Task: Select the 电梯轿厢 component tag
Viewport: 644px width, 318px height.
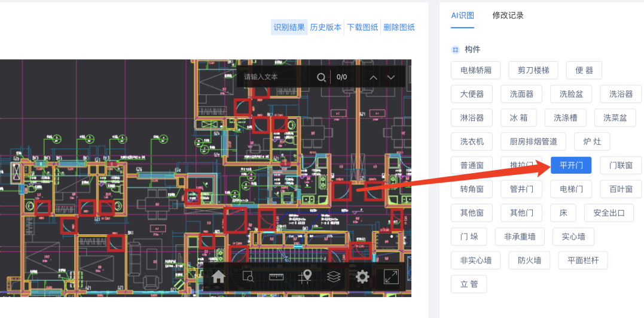Action: click(475, 70)
